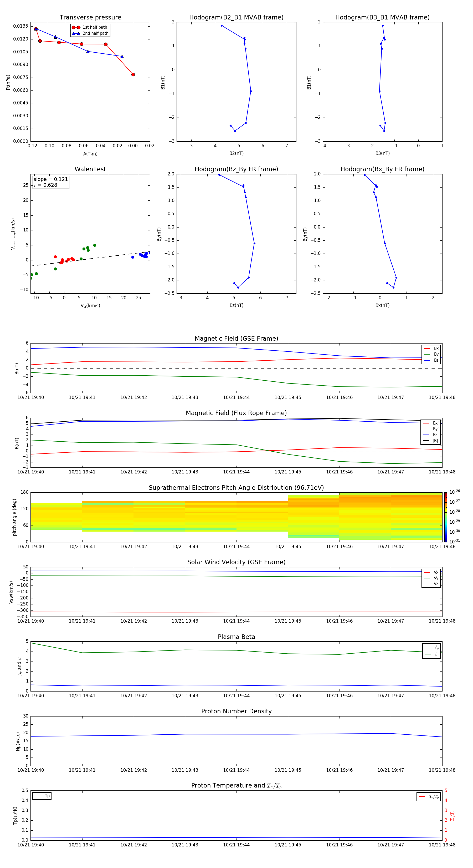
Task: Click the "Proton Temperature and Te/Tp" title
Action: tap(236, 786)
